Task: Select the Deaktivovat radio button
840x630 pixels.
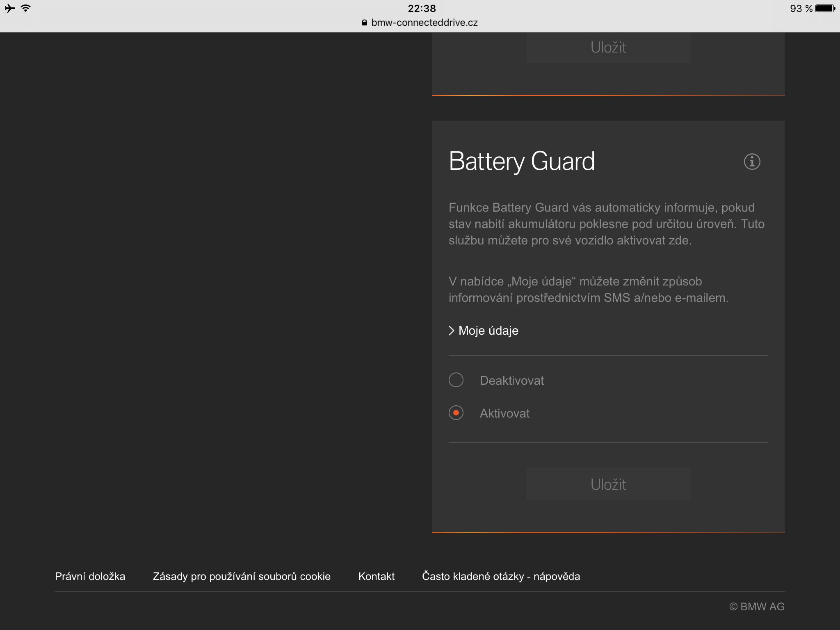Action: [x=456, y=380]
